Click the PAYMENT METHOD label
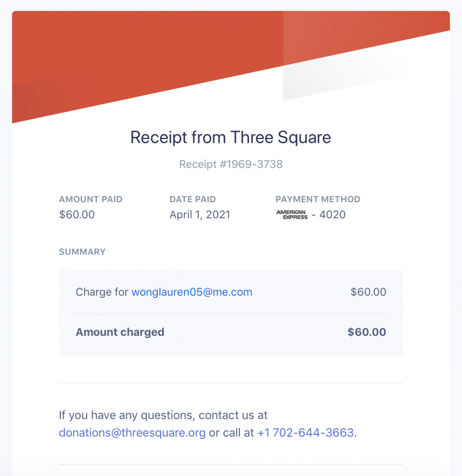This screenshot has height=476, width=462. tap(318, 199)
